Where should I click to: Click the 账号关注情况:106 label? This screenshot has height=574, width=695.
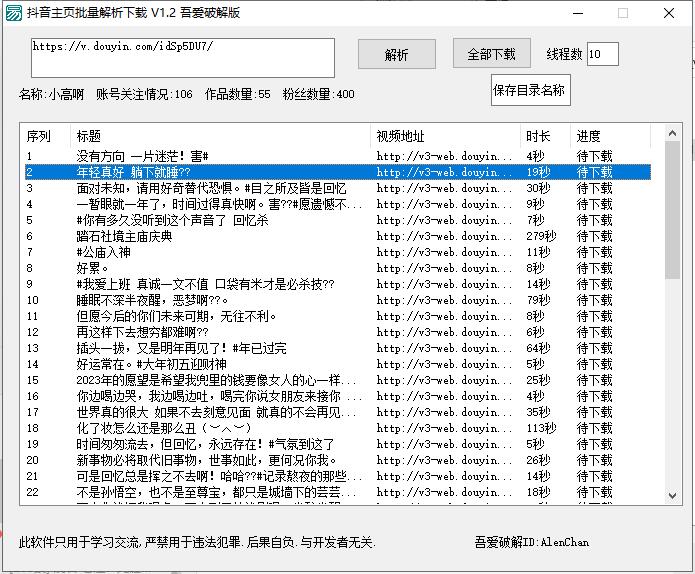coord(144,94)
